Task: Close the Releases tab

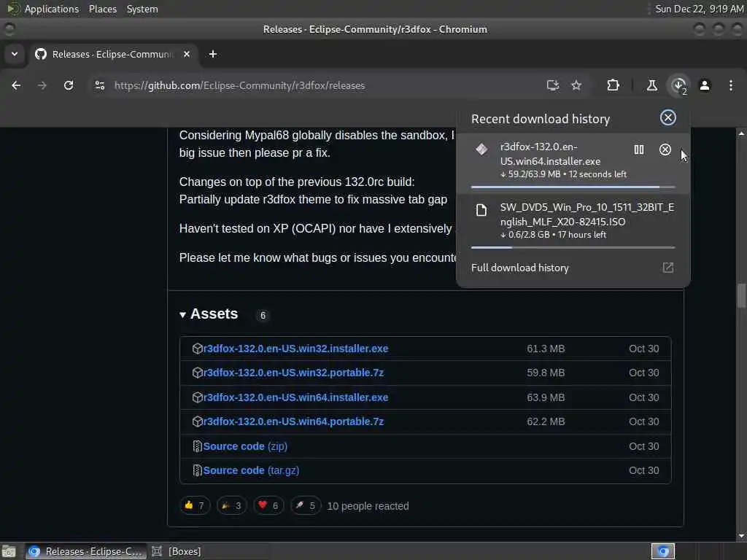Action: click(187, 54)
